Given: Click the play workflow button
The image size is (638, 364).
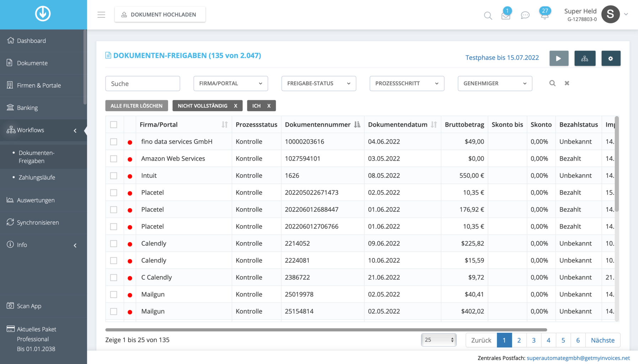Looking at the screenshot, I should [x=559, y=58].
